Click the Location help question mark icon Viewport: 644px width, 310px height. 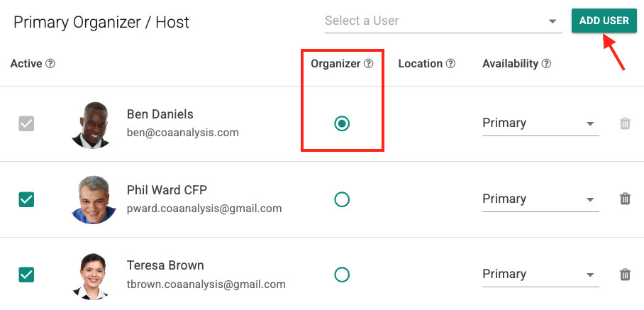(x=450, y=64)
